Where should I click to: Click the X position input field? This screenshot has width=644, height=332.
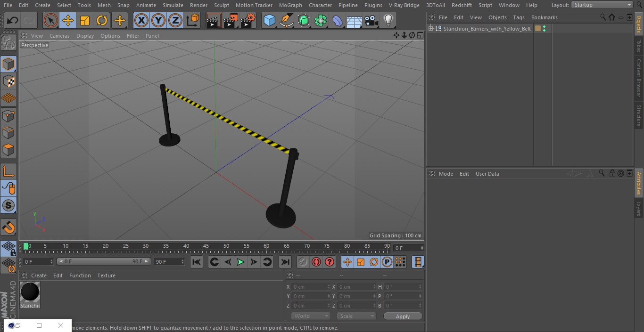pos(311,287)
